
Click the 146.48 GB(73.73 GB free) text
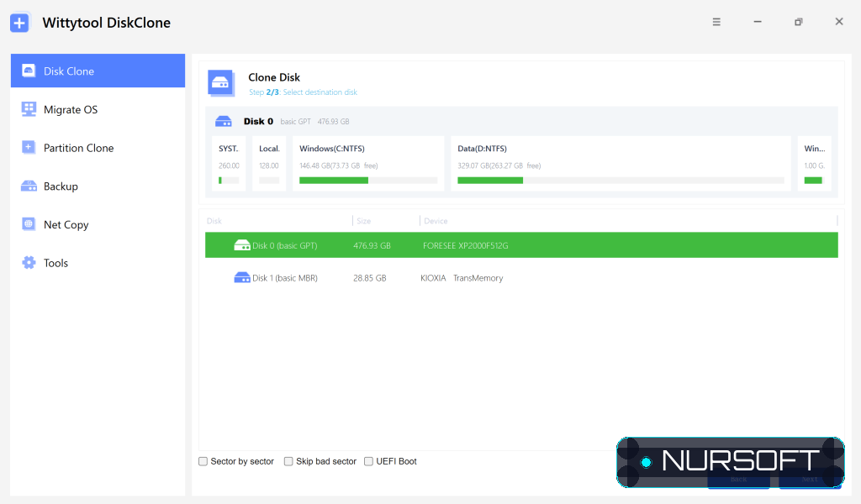click(x=338, y=165)
